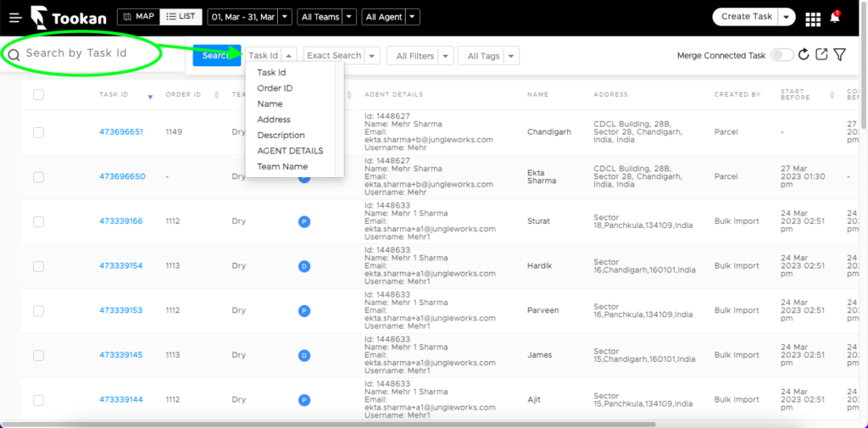Click the D badge in Hardik row
Image resolution: width=868 pixels, height=428 pixels.
coord(303,266)
